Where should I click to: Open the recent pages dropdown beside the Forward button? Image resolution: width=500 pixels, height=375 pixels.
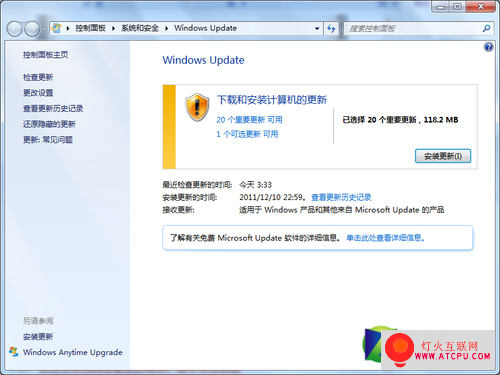(45, 29)
